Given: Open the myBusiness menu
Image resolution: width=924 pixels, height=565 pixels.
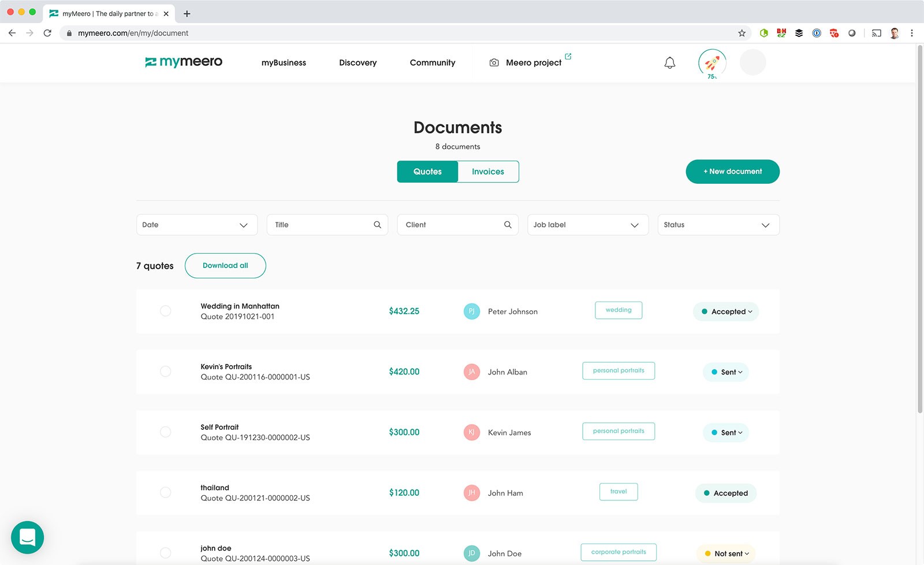Looking at the screenshot, I should (x=284, y=62).
